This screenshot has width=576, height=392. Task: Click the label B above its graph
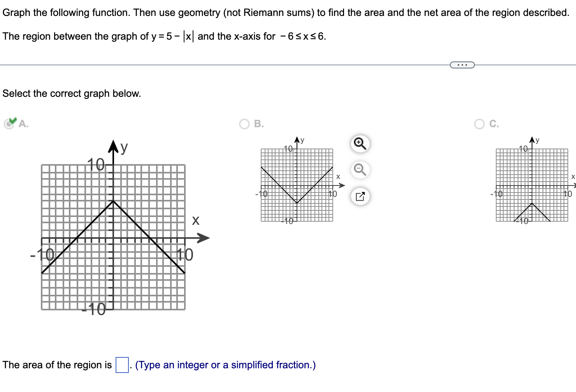258,124
